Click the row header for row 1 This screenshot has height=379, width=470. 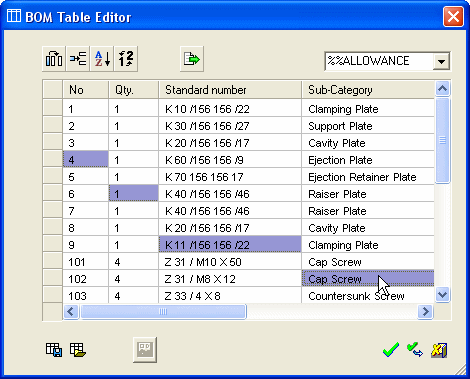53,109
